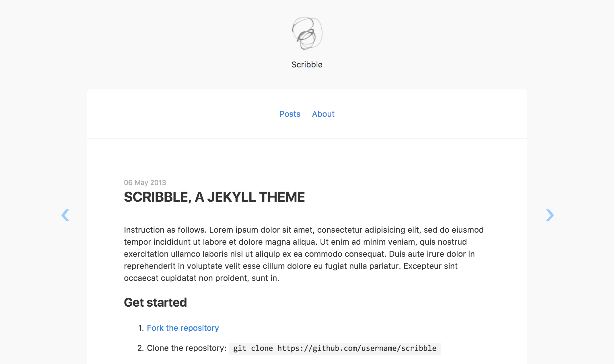Click the list number '2.' marker
614x364 pixels.
click(141, 348)
